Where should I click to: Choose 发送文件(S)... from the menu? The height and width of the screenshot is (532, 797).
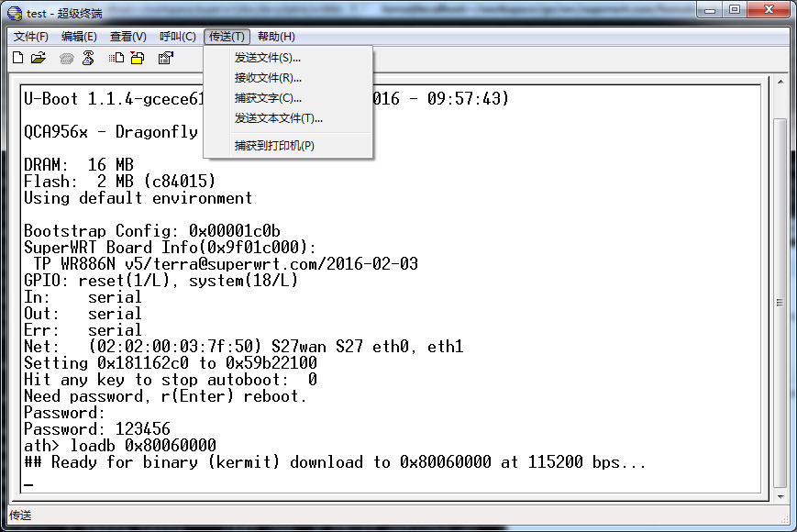click(288, 58)
